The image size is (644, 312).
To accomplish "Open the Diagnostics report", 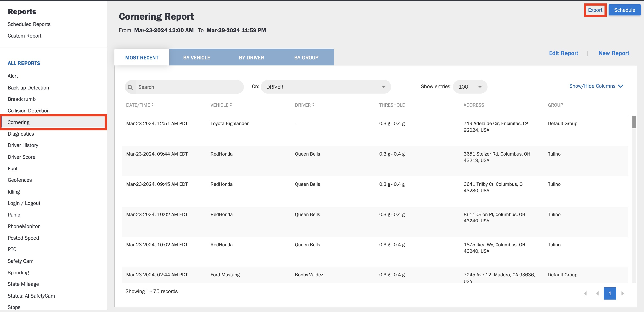I will pos(21,134).
